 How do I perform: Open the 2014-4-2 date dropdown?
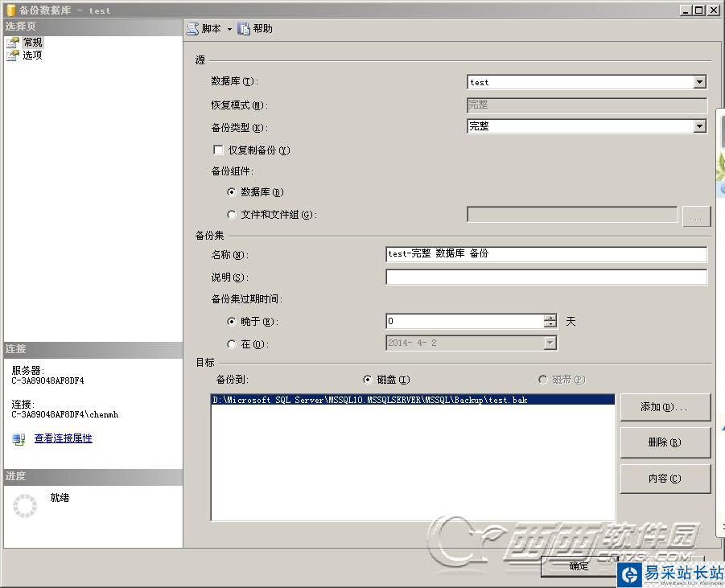pyautogui.click(x=550, y=343)
